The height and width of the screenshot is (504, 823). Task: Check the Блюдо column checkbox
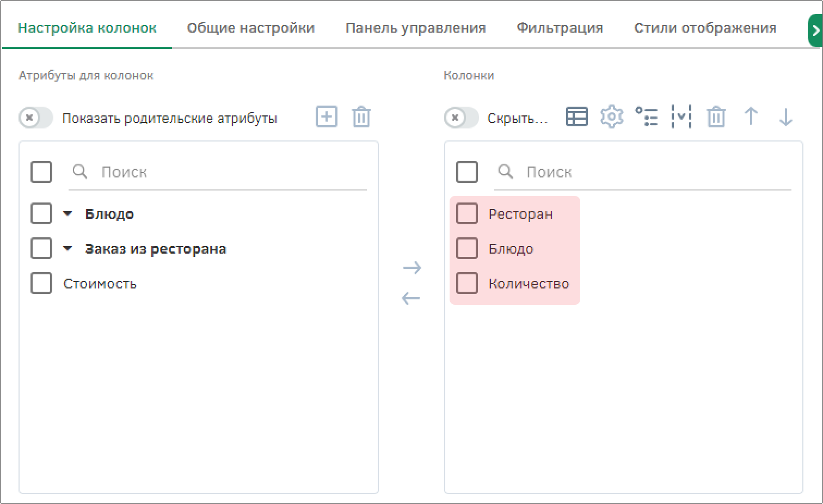(x=467, y=249)
